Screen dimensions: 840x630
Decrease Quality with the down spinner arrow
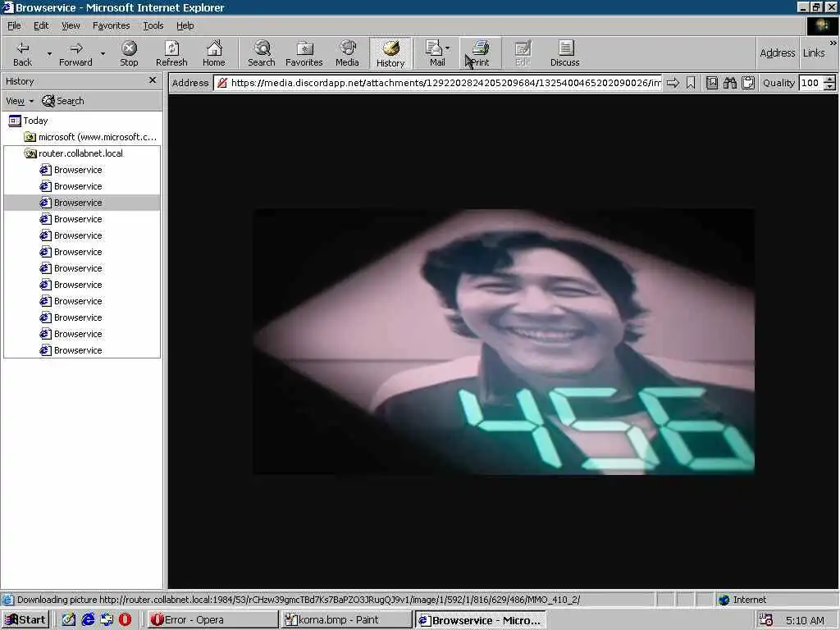point(829,86)
